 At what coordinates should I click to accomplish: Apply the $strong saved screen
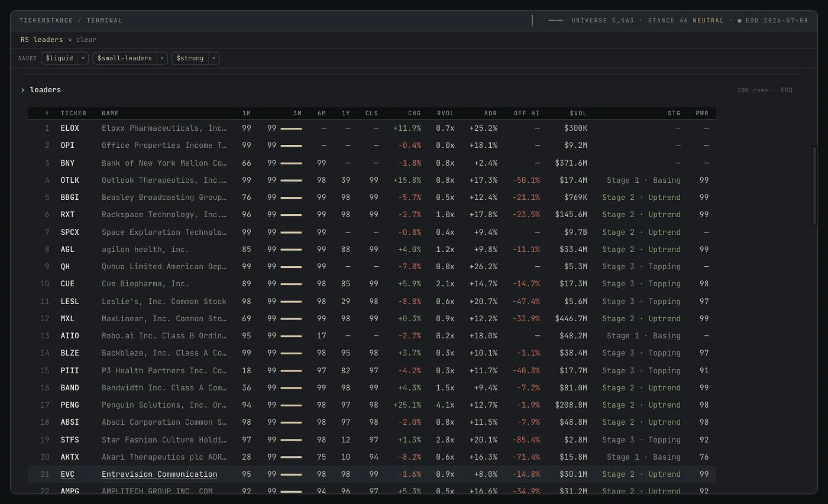point(190,58)
